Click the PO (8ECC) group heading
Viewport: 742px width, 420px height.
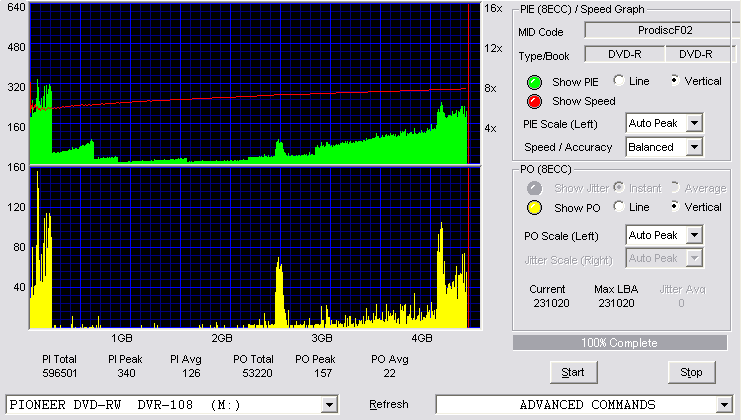[x=546, y=169]
